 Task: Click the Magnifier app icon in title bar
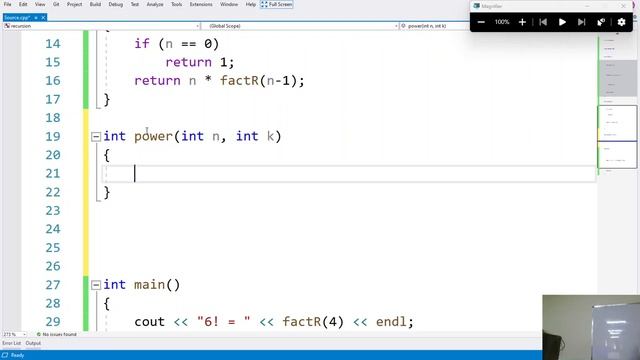[476, 6]
